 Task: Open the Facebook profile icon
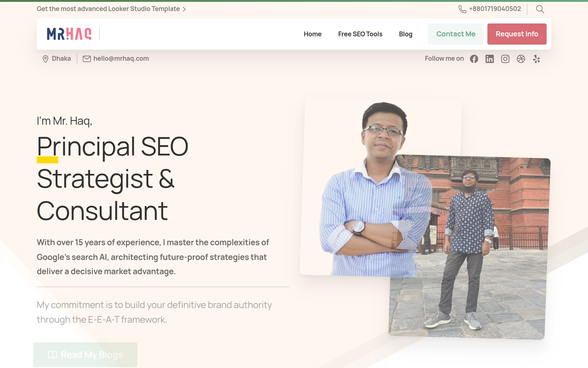[474, 59]
